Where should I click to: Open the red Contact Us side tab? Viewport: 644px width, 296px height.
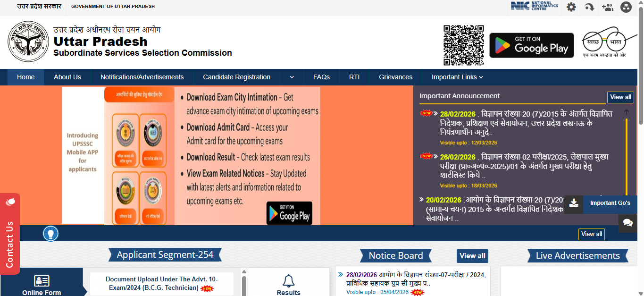[10, 234]
